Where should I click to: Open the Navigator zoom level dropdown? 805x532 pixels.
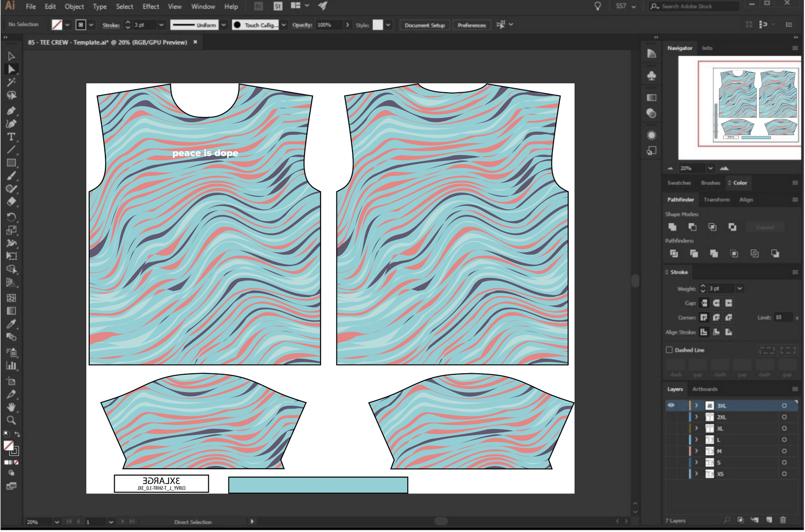point(710,168)
